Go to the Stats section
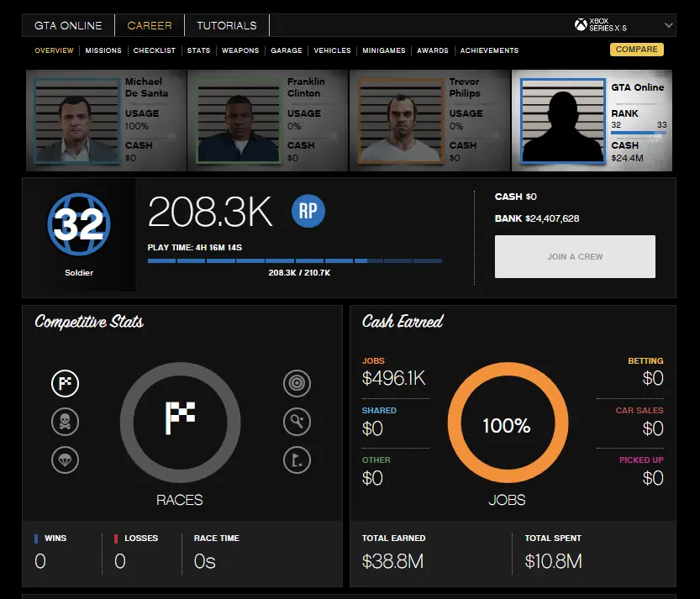 (198, 50)
